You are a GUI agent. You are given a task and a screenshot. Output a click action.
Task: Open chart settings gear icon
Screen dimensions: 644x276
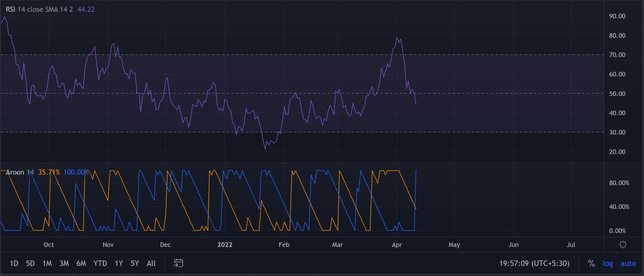pos(623,245)
